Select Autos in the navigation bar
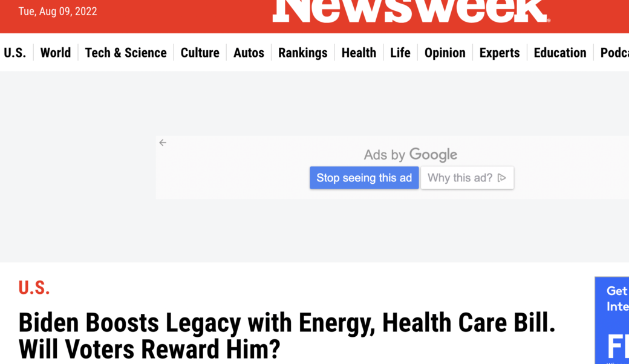Screen dimensions: 629x364 [249, 53]
